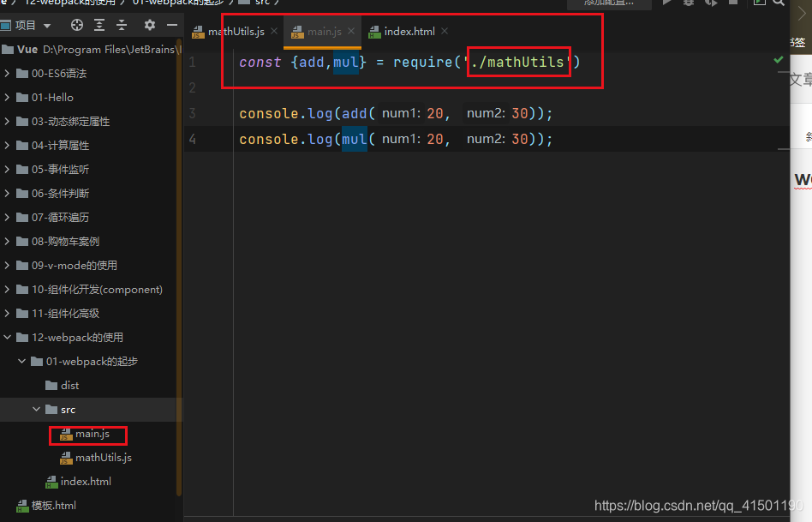Image resolution: width=812 pixels, height=522 pixels.
Task: Click line number 2 in the gutter
Action: coord(192,87)
